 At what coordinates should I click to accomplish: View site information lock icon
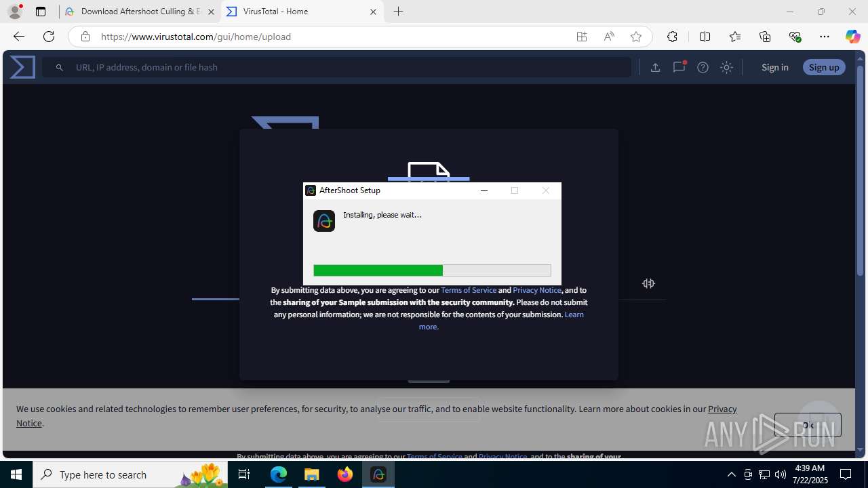point(85,37)
